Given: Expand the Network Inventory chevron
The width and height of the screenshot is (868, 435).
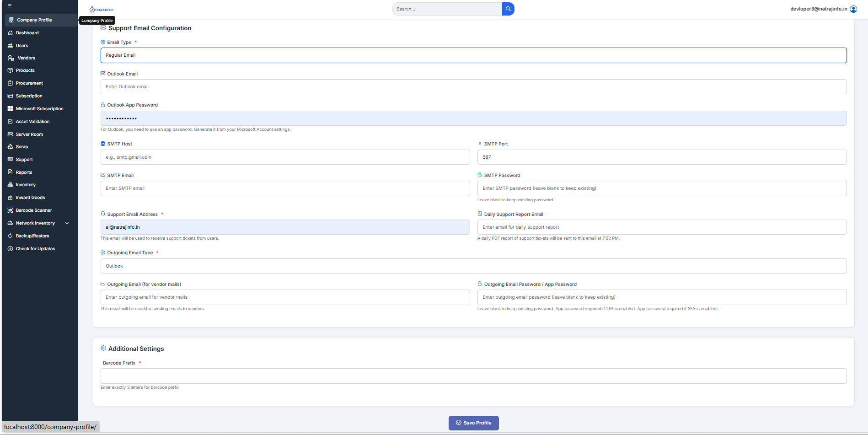Looking at the screenshot, I should pos(67,223).
